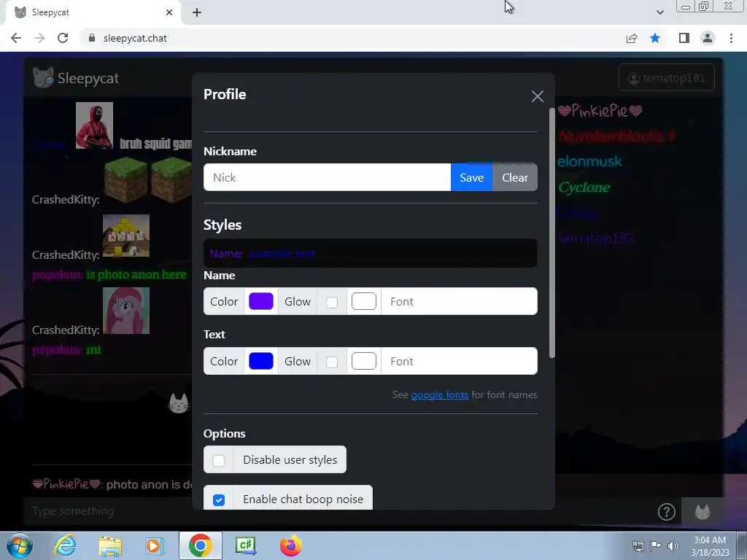The image size is (747, 560).
Task: Open the squid game guard image
Action: click(94, 125)
